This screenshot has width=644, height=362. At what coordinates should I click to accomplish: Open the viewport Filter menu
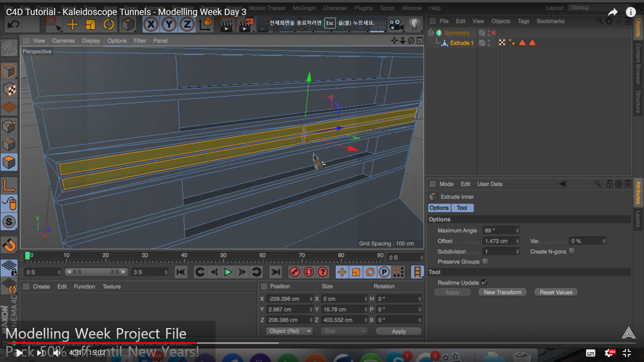[140, 41]
